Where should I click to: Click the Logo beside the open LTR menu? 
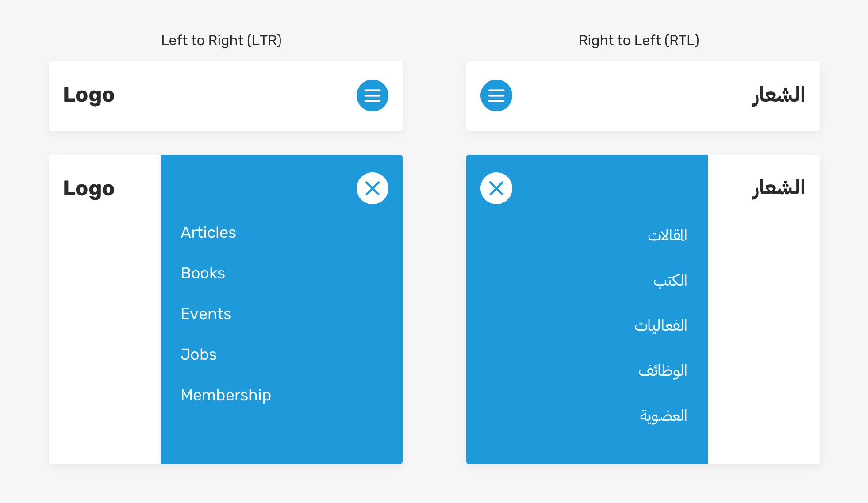pyautogui.click(x=88, y=189)
